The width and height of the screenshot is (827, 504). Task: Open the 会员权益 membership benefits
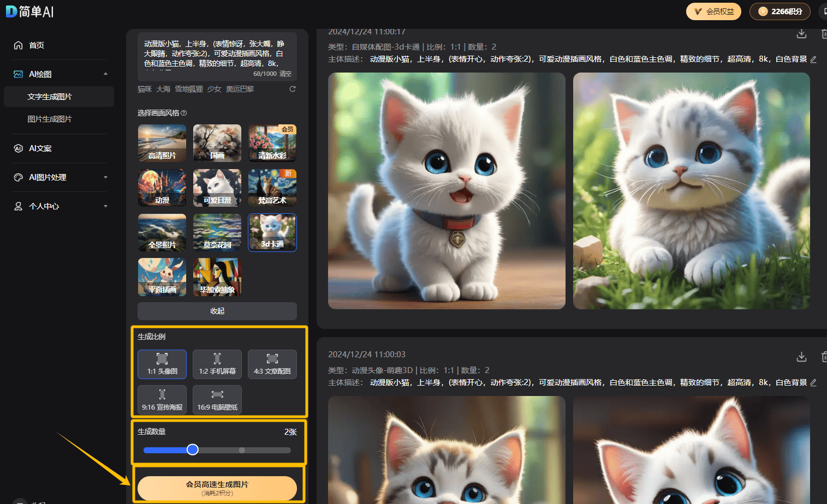[x=713, y=11]
